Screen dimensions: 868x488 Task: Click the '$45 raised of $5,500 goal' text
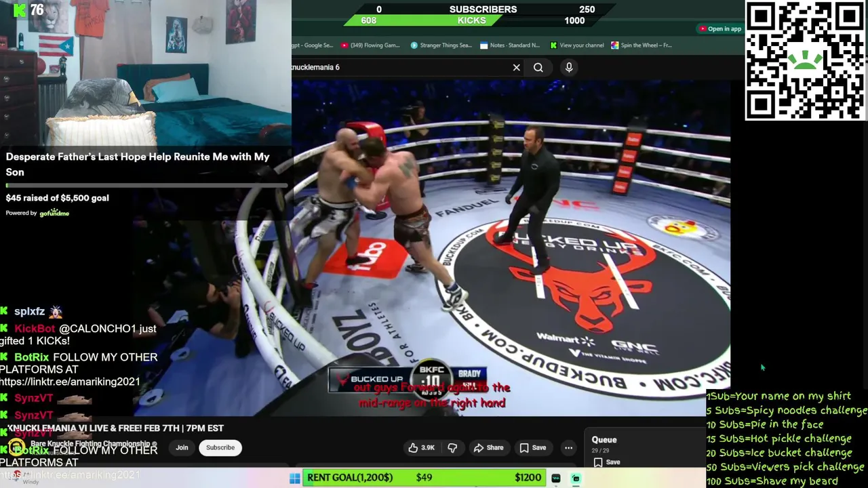coord(57,198)
